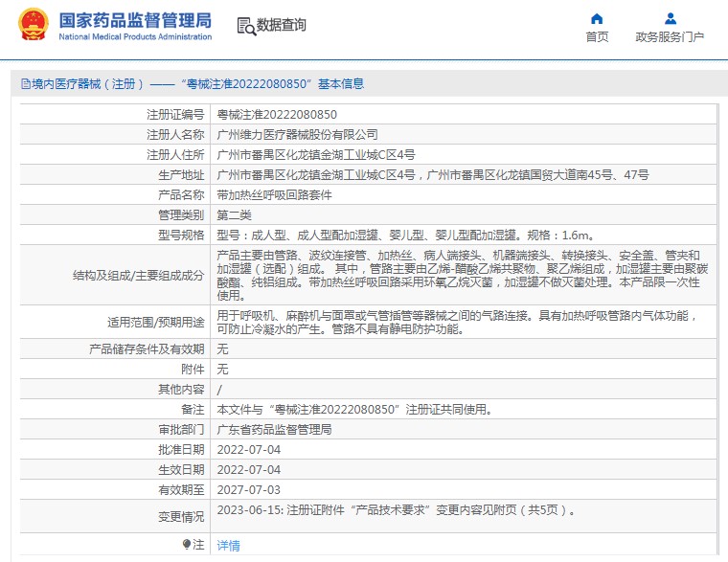
Task: Click the document icon beside 境内医疗器械
Action: 26,84
